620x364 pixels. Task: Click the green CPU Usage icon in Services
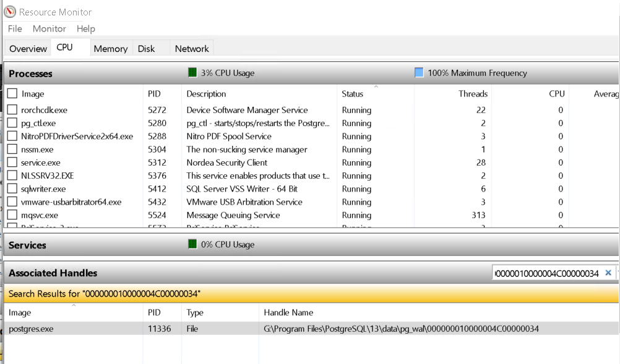point(192,245)
